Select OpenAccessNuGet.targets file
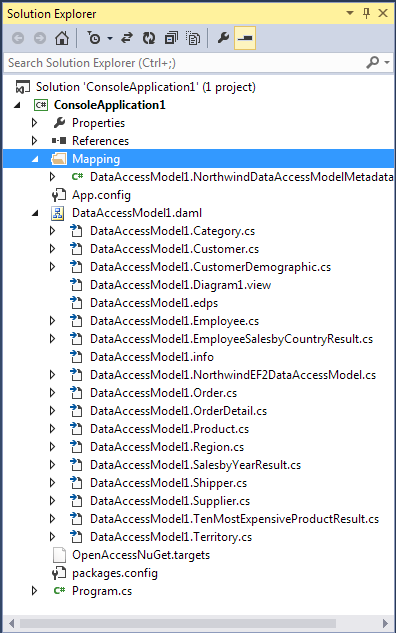 click(x=141, y=555)
